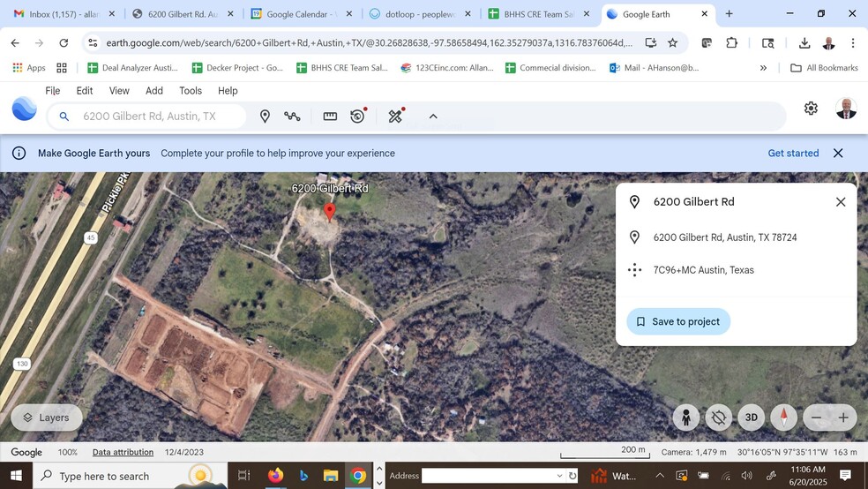Zoom in with the plus button
Image resolution: width=868 pixels, height=489 pixels.
[843, 418]
